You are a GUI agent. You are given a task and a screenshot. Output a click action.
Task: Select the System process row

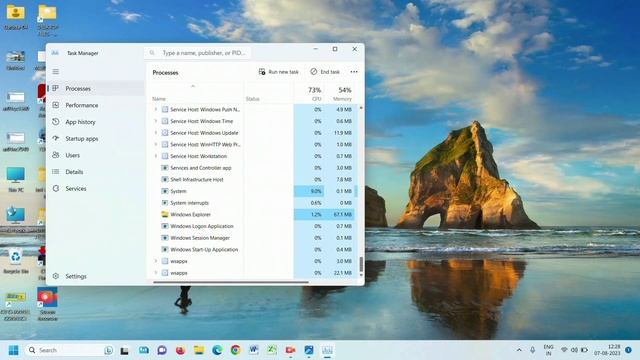click(x=253, y=191)
